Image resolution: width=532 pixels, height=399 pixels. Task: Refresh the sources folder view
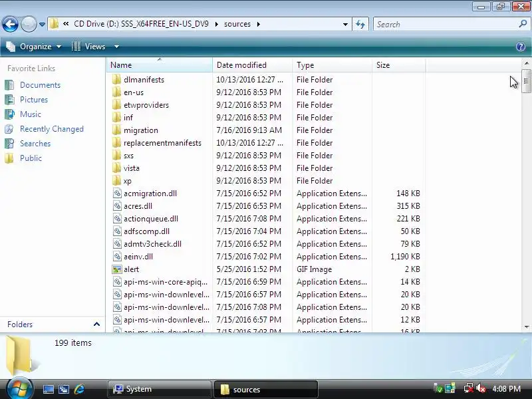click(x=360, y=25)
